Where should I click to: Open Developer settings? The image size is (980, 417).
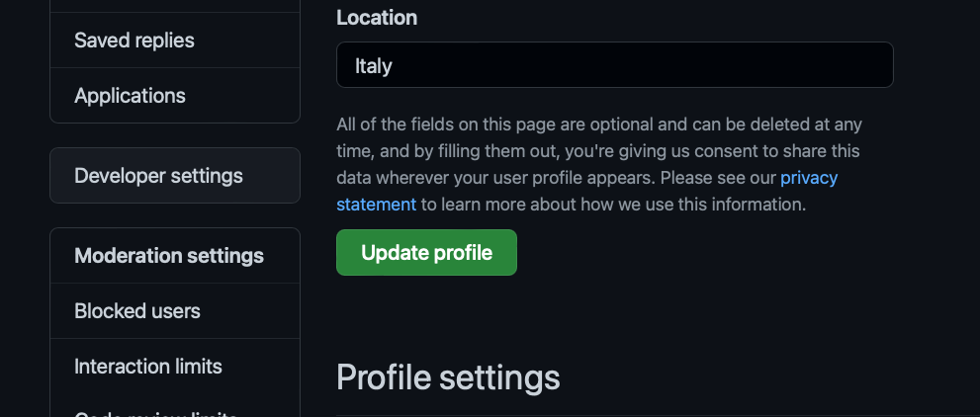point(158,176)
